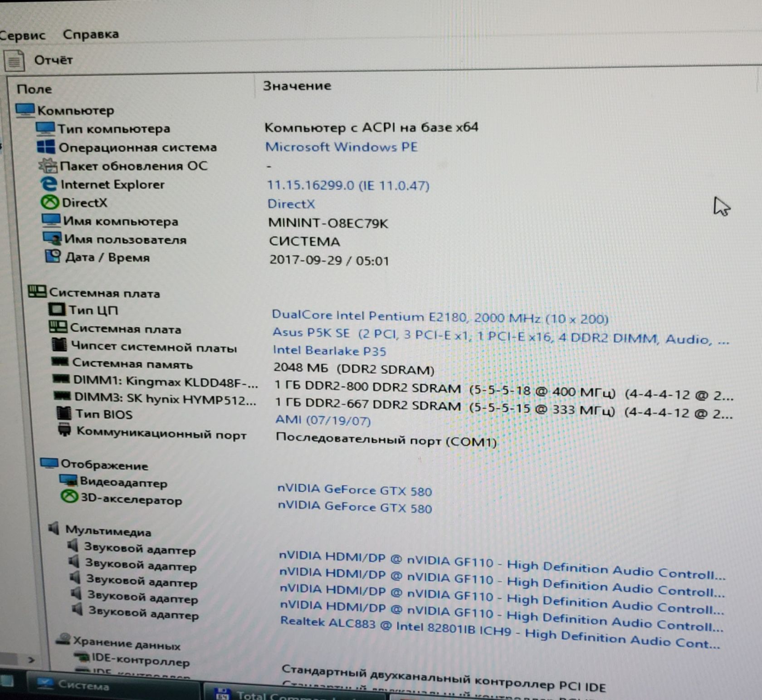762x700 pixels.
Task: Open the DirectX value link
Action: point(291,204)
